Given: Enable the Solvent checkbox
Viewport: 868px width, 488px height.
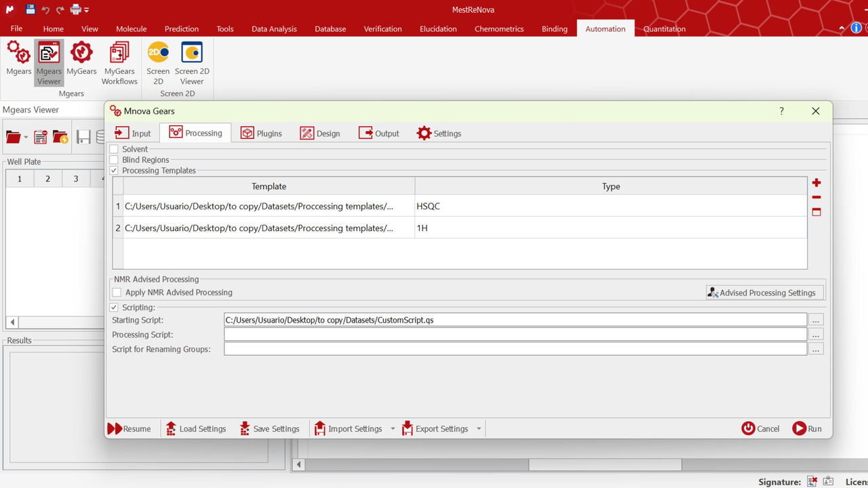Looking at the screenshot, I should tap(114, 149).
